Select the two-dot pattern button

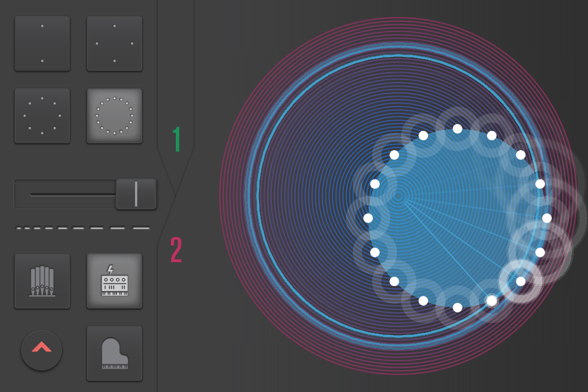(x=42, y=43)
